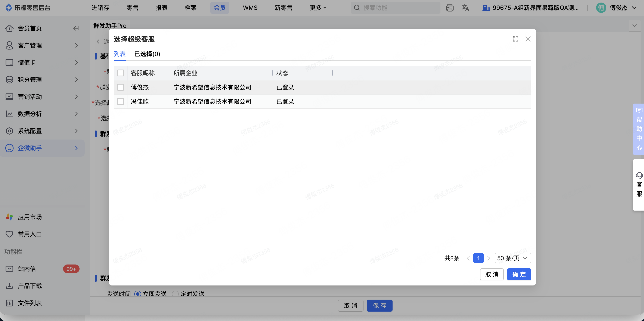644x321 pixels.
Task: Open the WMS top menu
Action: tap(250, 8)
